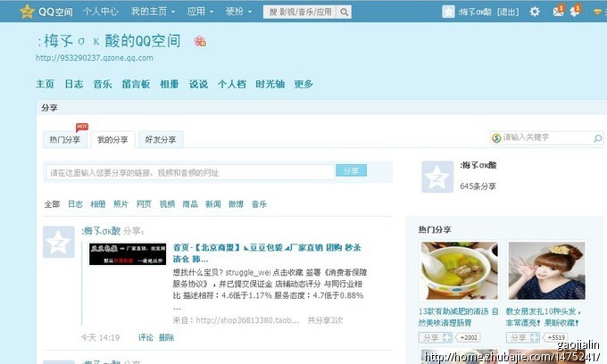Go to 主页 navigation tab
This screenshot has height=364, width=607.
[45, 84]
